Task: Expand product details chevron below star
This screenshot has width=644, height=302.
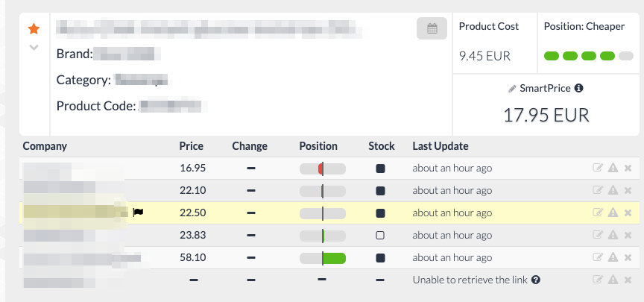Action: (34, 47)
